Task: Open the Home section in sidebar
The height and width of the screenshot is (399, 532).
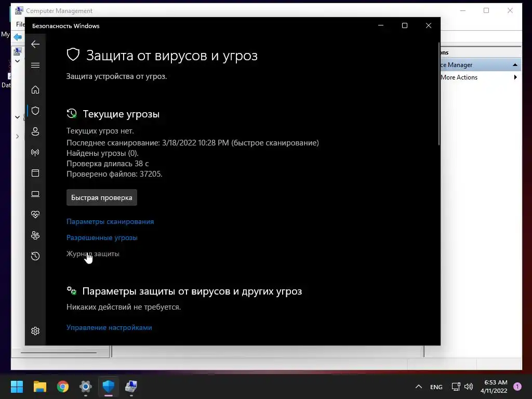Action: point(35,90)
